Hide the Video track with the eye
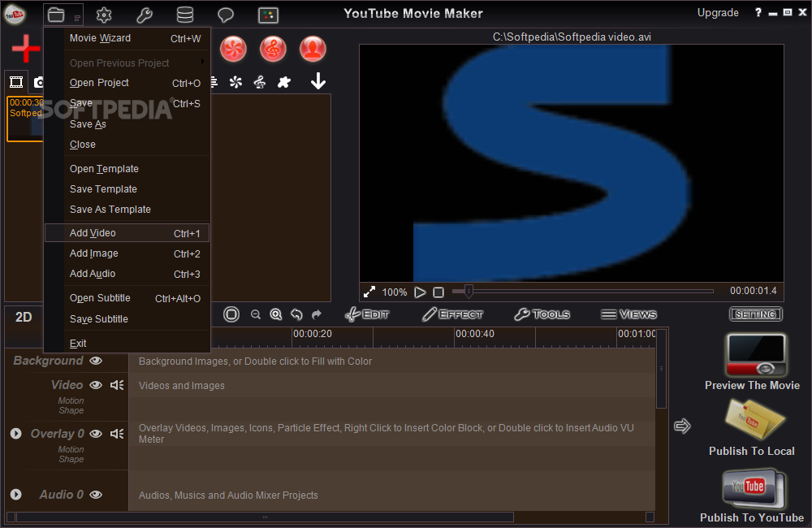812x528 pixels. point(96,385)
